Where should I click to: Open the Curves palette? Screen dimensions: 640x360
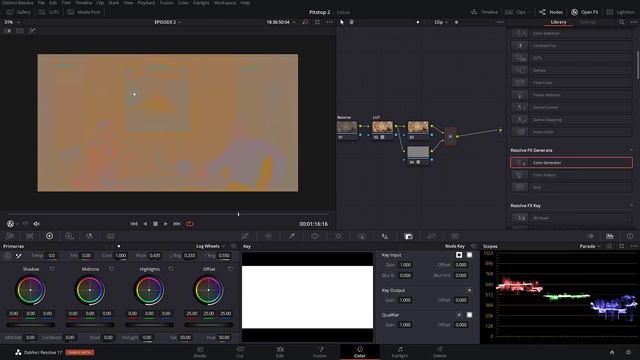pos(245,236)
